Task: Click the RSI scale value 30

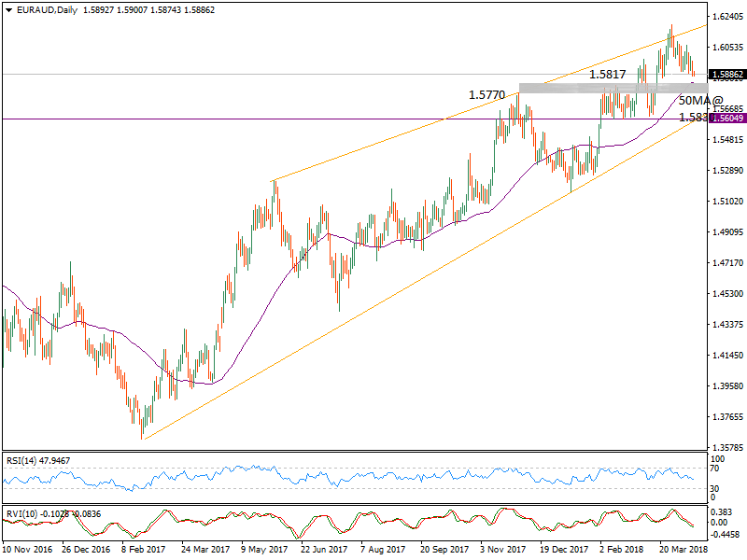Action: [x=714, y=488]
